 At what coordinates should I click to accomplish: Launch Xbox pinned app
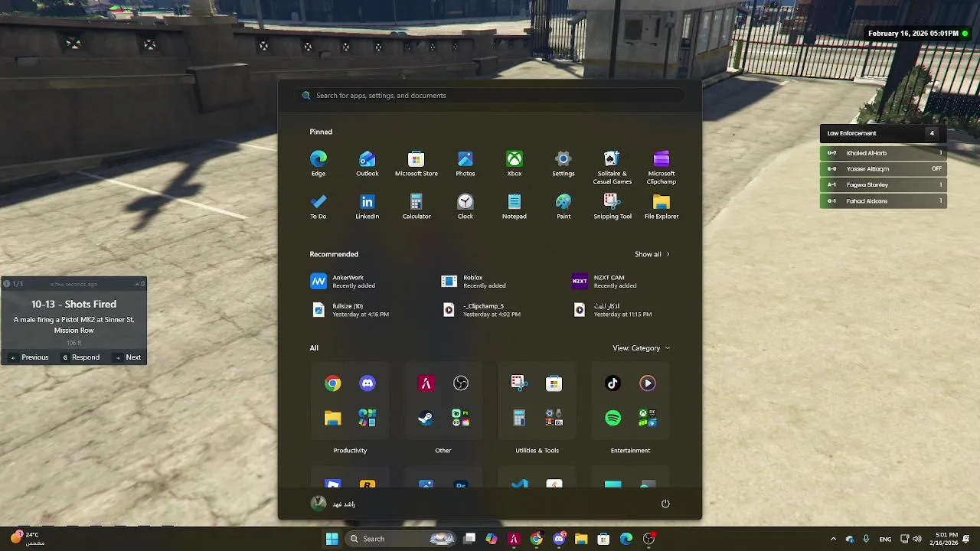[514, 163]
